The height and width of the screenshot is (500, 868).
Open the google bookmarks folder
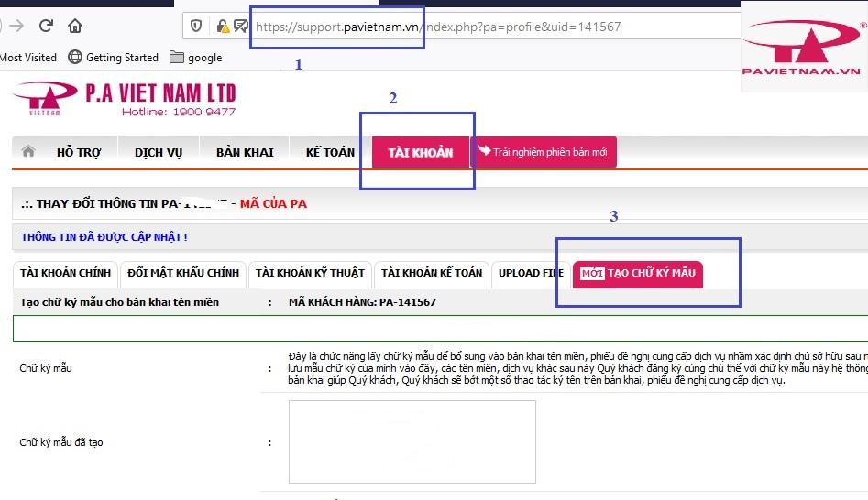195,57
